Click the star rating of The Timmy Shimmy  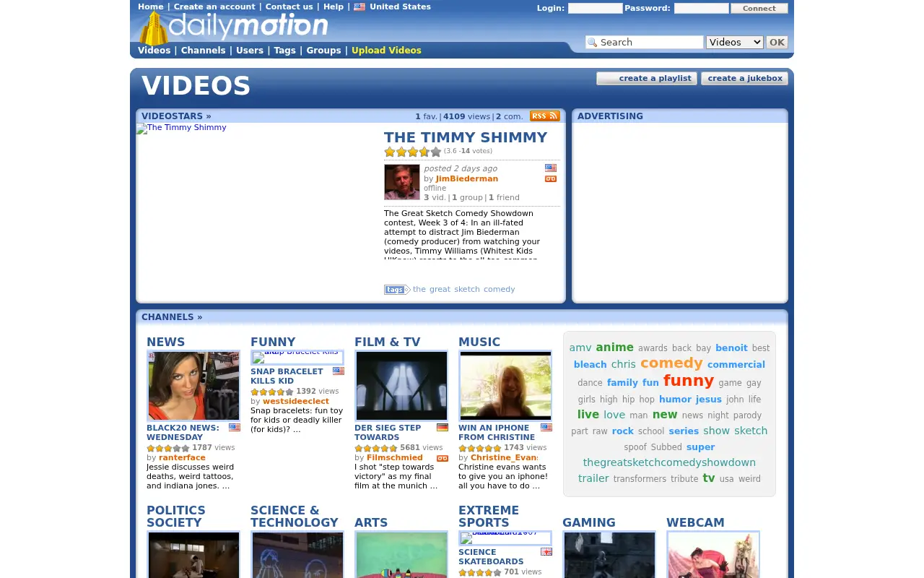(412, 152)
